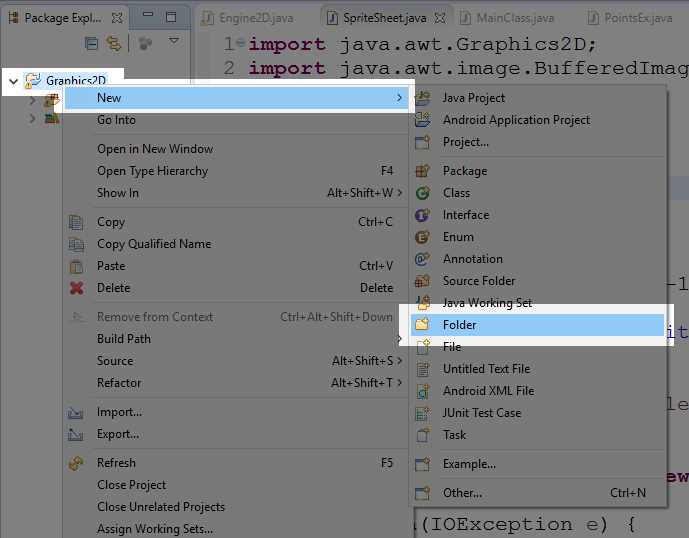The image size is (689, 538).
Task: Click the F5 shortcut label
Action: pos(387,463)
